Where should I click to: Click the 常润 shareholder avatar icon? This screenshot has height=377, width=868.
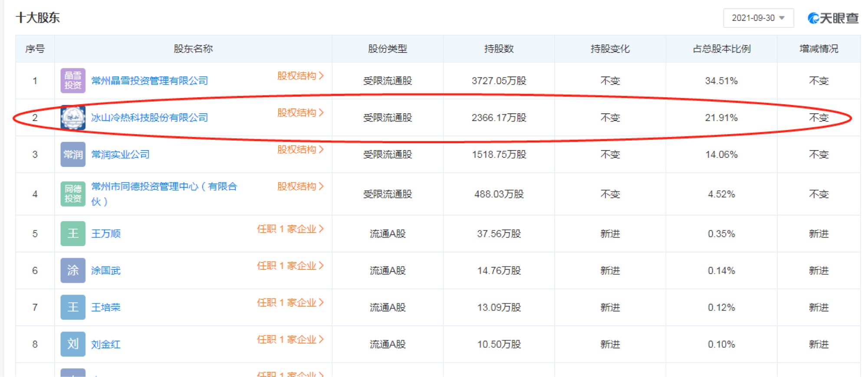[x=73, y=154]
